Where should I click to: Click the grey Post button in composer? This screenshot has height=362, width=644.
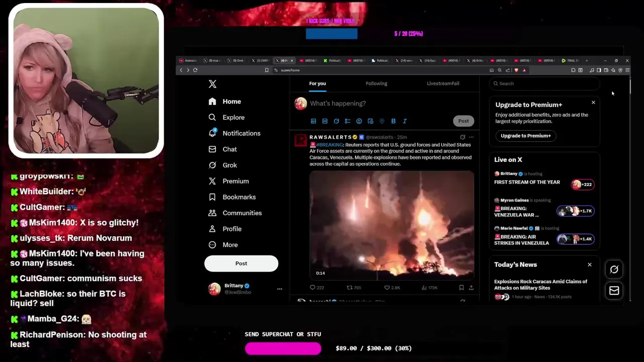[463, 121]
